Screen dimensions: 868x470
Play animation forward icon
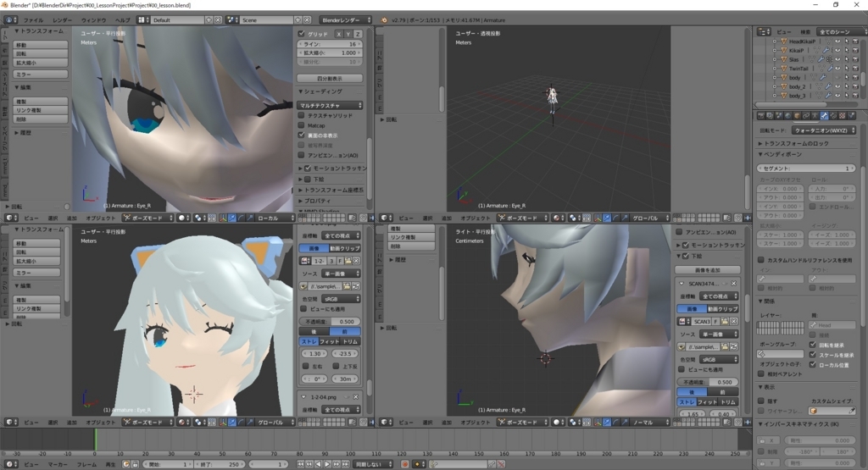[x=327, y=464]
